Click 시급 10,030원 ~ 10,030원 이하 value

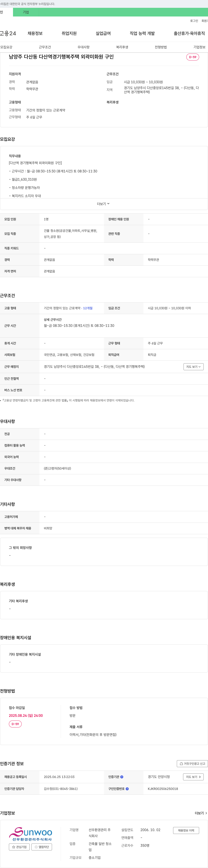click(169, 308)
